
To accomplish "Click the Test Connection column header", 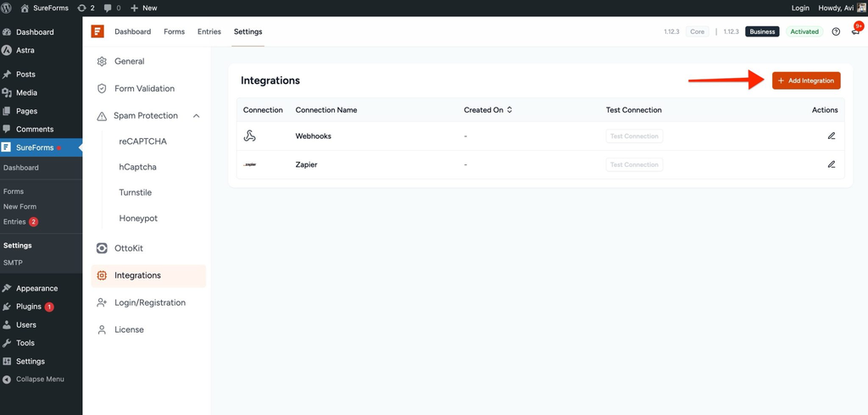I will coord(634,110).
